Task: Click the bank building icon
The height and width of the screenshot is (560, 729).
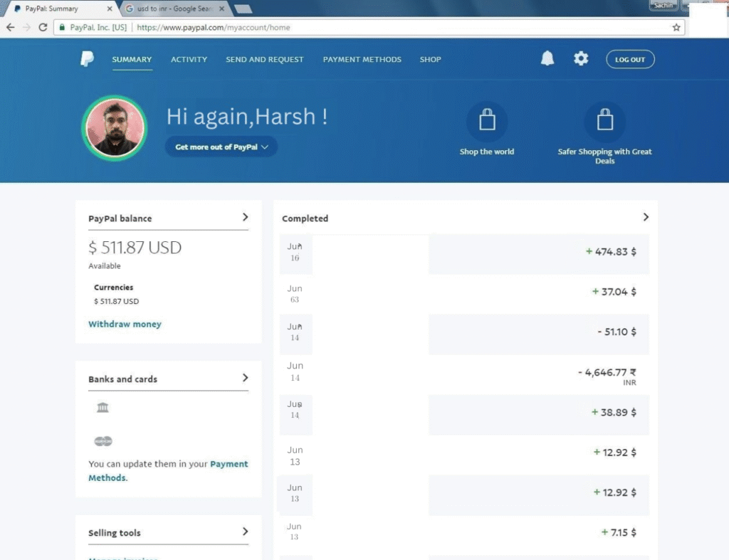Action: coord(103,407)
